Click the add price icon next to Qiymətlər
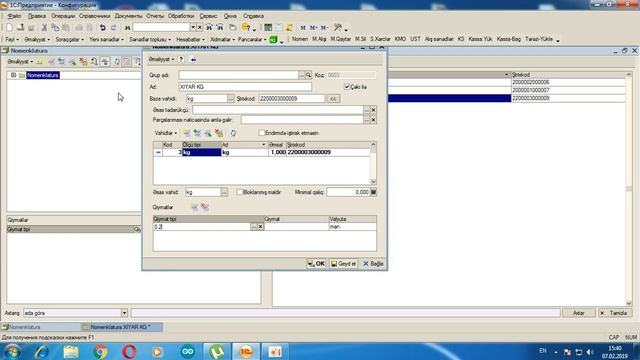Screen dimensions: 640x360 195,207
